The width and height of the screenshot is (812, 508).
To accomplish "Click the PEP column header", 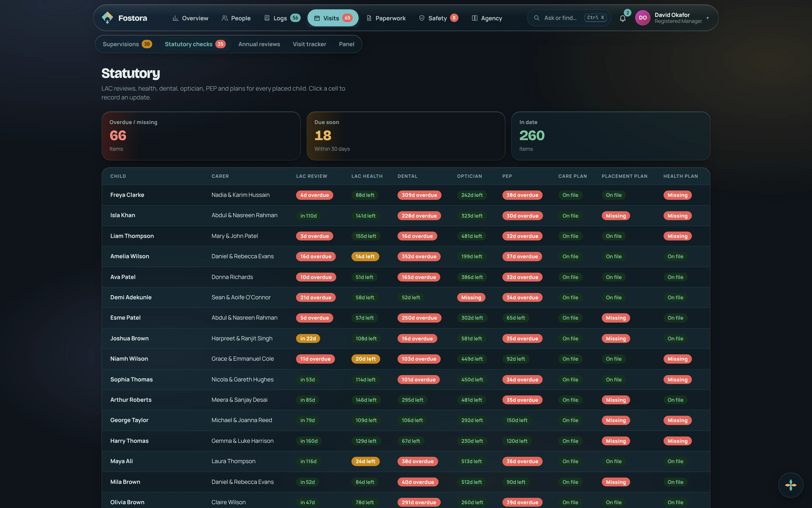I will click(x=507, y=176).
